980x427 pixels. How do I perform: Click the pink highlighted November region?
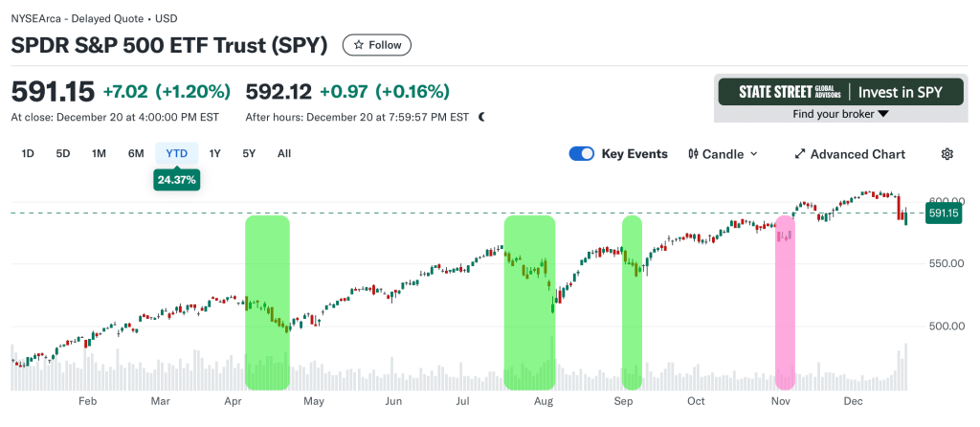click(x=785, y=302)
